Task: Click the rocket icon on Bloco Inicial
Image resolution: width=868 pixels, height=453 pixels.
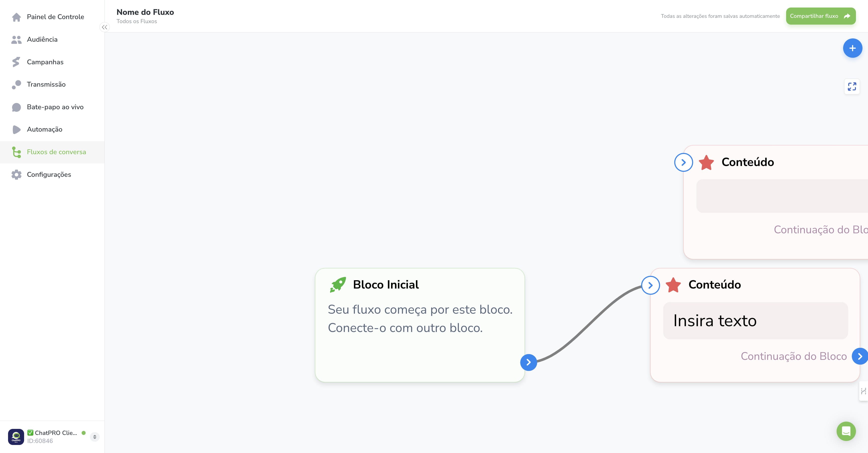Action: [x=338, y=285]
